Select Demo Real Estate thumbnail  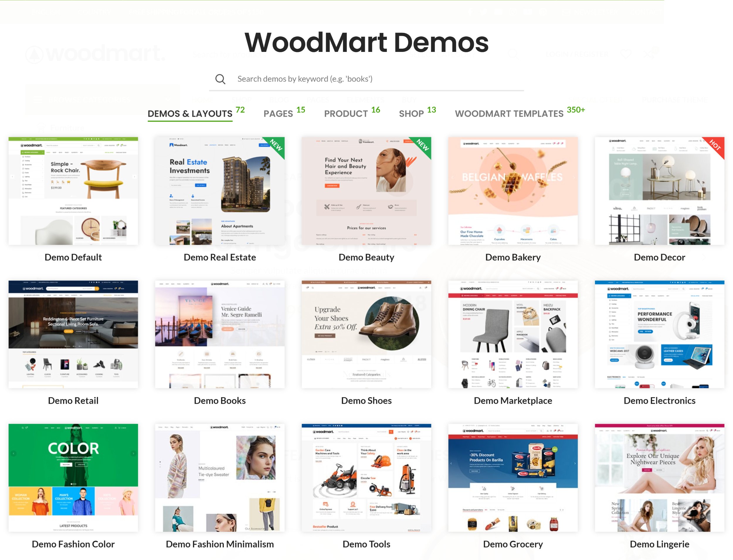pos(220,191)
